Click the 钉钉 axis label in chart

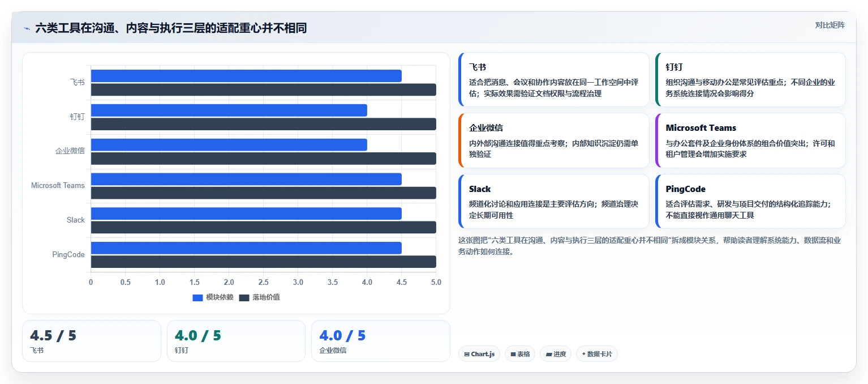(x=78, y=117)
